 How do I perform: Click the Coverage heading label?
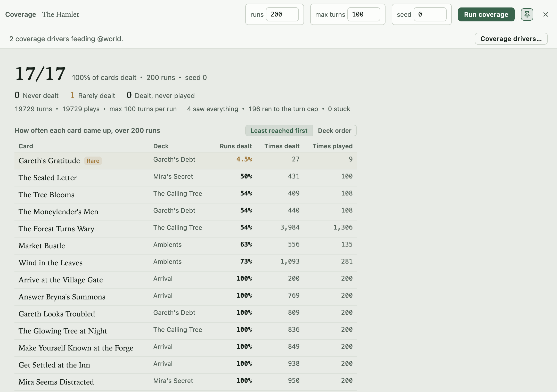point(21,14)
